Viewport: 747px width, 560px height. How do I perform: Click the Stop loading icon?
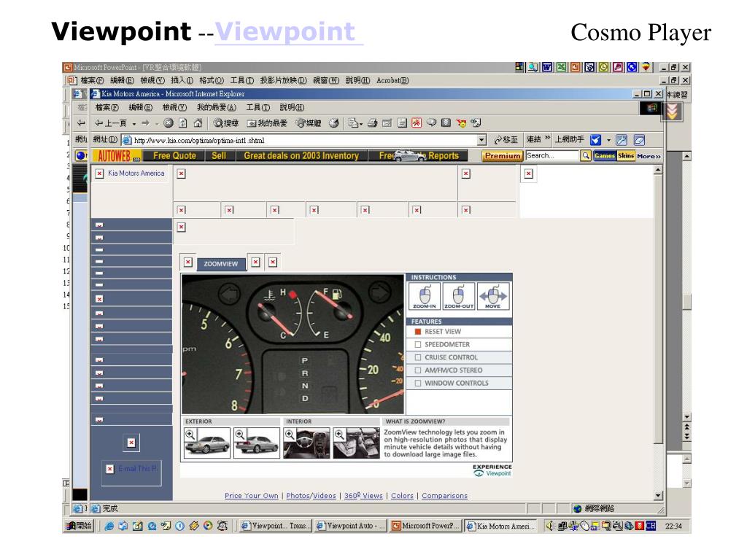pyautogui.click(x=169, y=123)
